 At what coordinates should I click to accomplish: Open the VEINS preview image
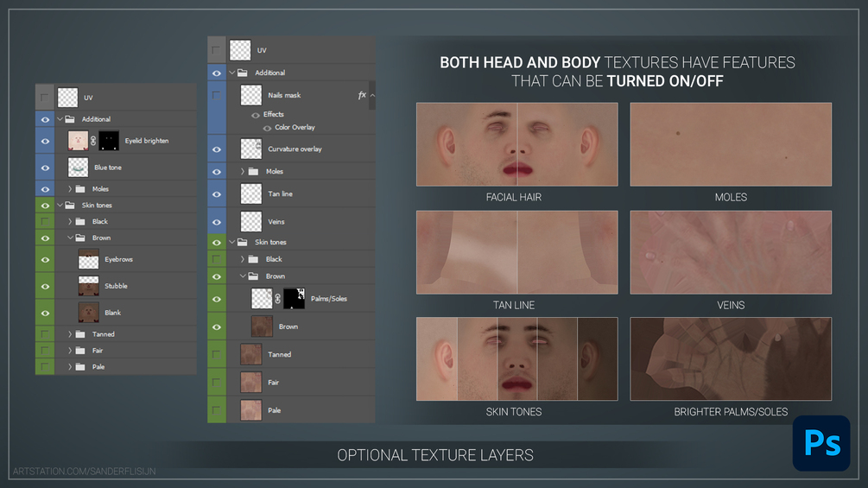(731, 252)
